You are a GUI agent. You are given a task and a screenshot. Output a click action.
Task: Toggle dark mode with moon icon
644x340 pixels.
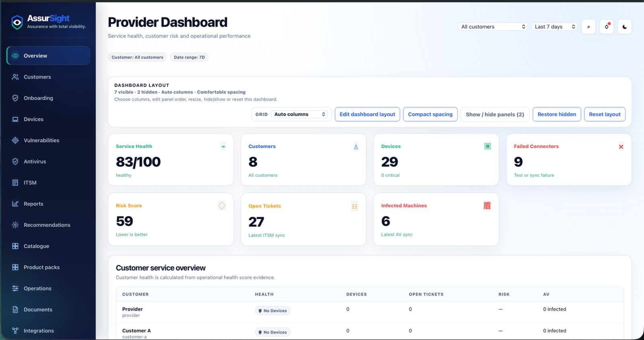point(625,27)
